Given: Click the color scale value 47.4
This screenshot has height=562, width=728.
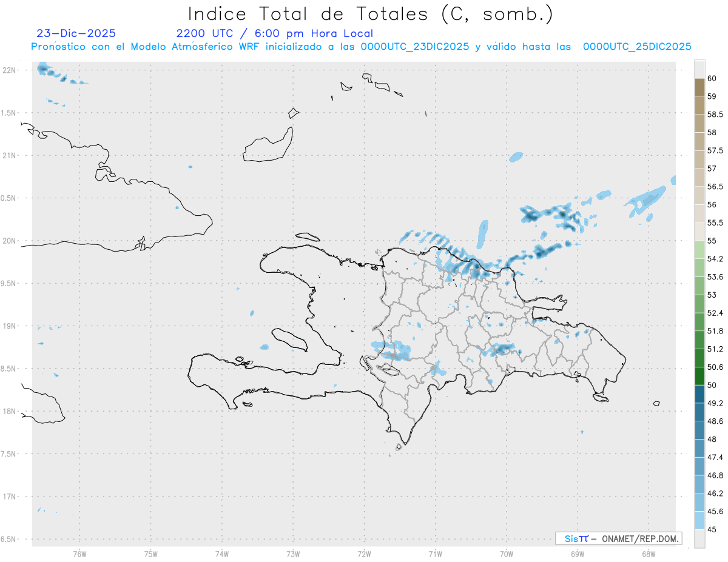Looking at the screenshot, I should [x=715, y=457].
